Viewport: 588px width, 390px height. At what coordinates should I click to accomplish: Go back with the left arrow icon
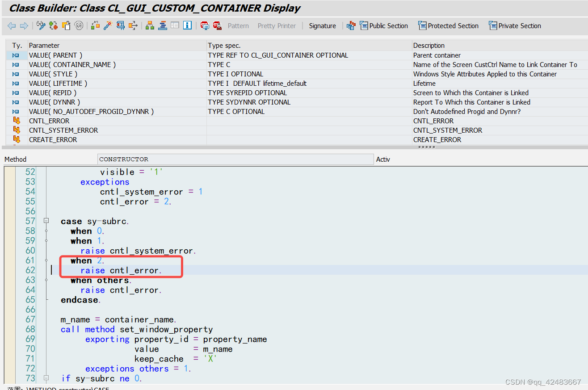coord(12,26)
